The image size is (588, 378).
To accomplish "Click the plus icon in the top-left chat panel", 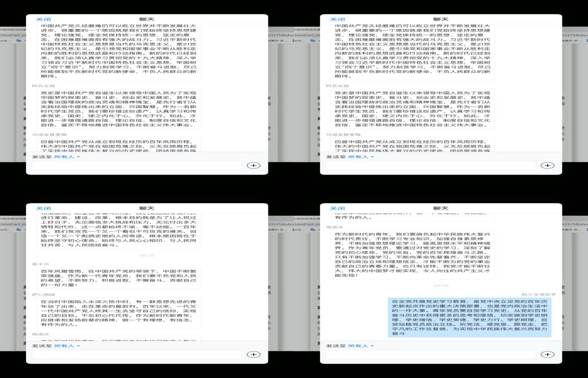I will coord(253,165).
